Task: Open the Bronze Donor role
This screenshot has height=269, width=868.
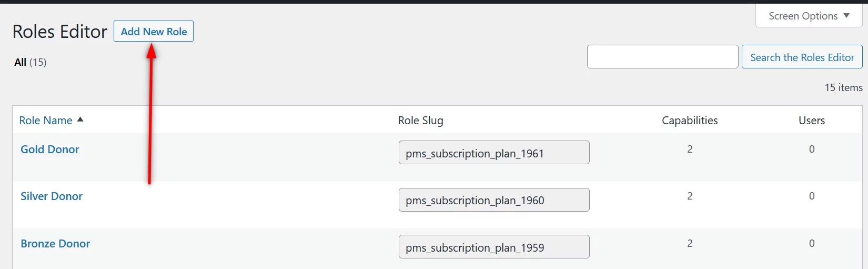Action: coord(55,244)
